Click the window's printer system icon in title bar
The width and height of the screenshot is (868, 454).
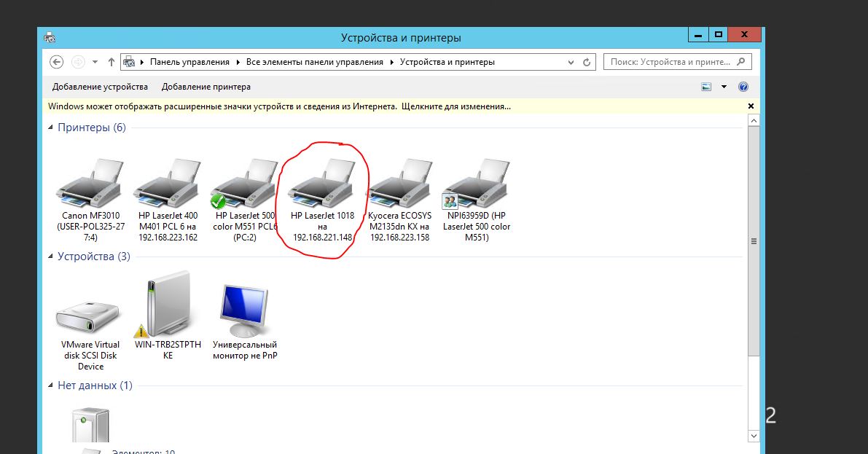click(x=50, y=38)
